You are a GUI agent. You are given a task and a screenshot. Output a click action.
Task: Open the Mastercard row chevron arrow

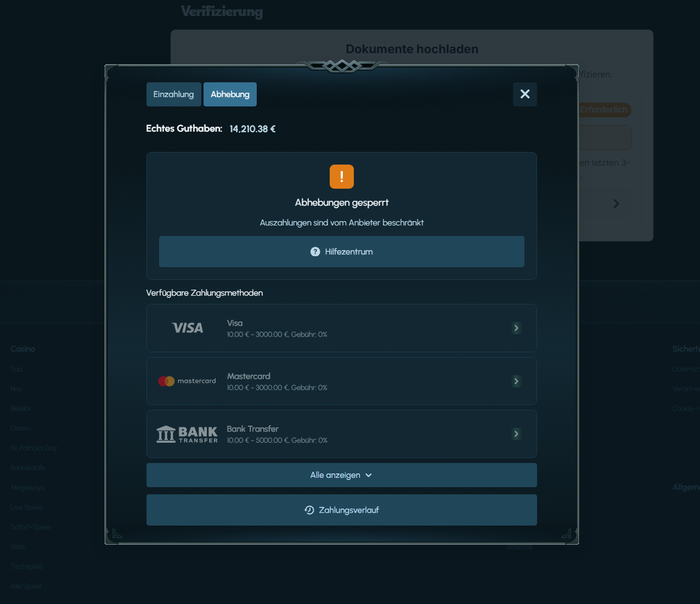pyautogui.click(x=516, y=381)
